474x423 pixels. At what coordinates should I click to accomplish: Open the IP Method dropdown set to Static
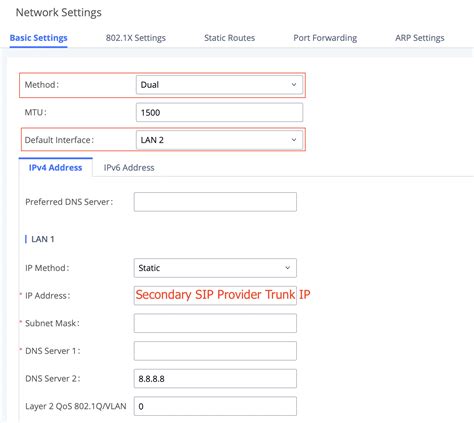pos(215,268)
